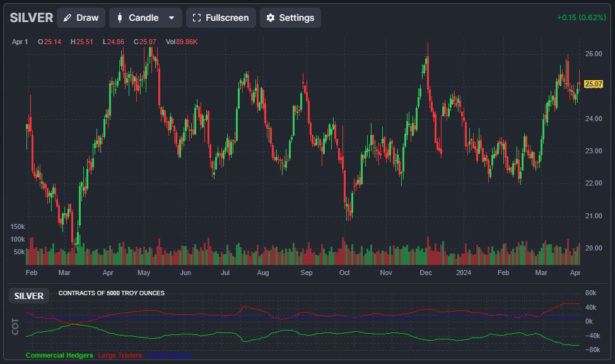Image resolution: width=615 pixels, height=364 pixels.
Task: Click the pencil icon on Draw button
Action: 67,18
